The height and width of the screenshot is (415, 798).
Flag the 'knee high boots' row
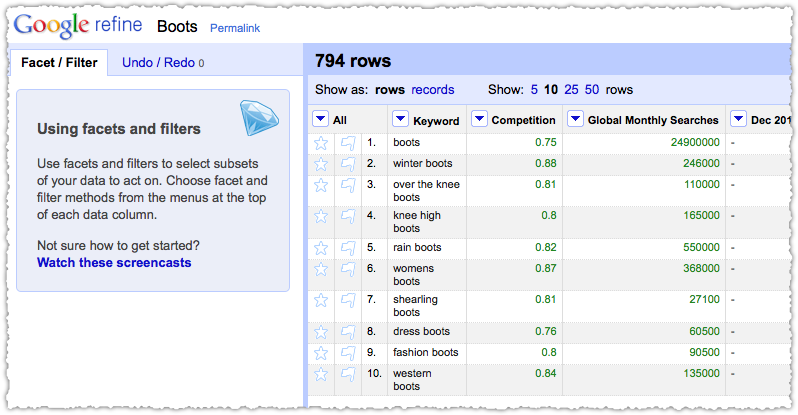coord(348,216)
